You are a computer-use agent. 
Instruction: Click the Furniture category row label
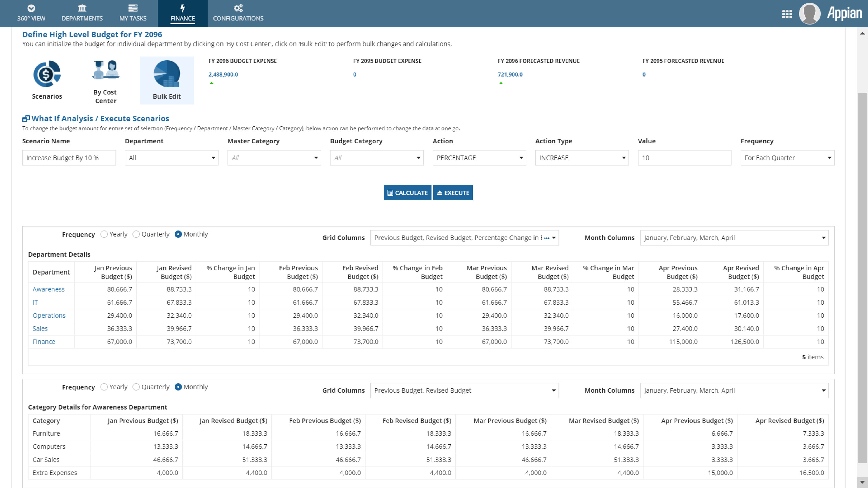(46, 434)
